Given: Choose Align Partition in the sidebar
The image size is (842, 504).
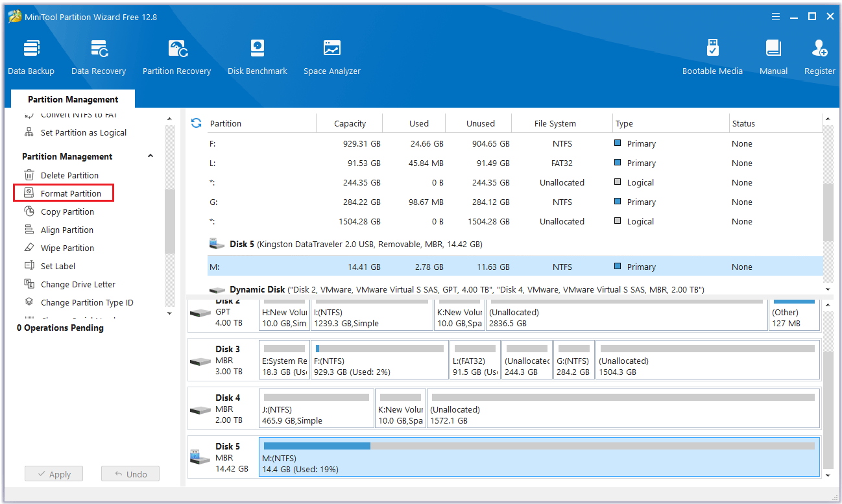Looking at the screenshot, I should pyautogui.click(x=67, y=230).
